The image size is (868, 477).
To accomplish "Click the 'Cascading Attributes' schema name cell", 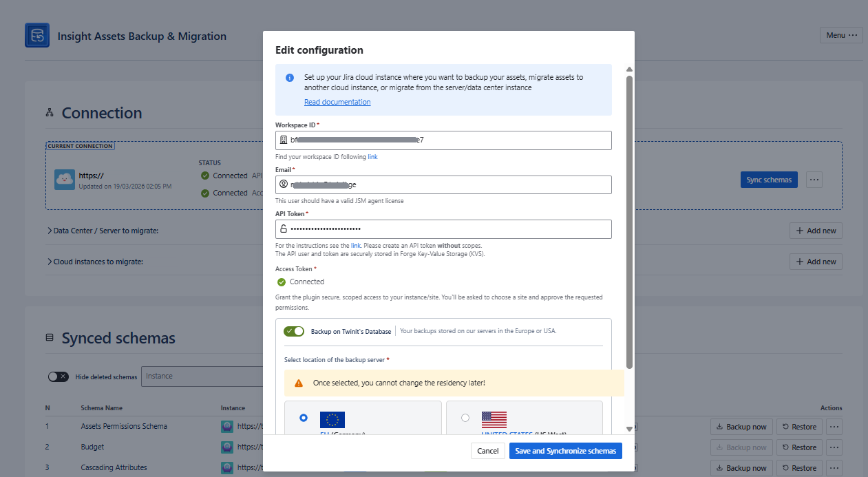I will pyautogui.click(x=114, y=467).
